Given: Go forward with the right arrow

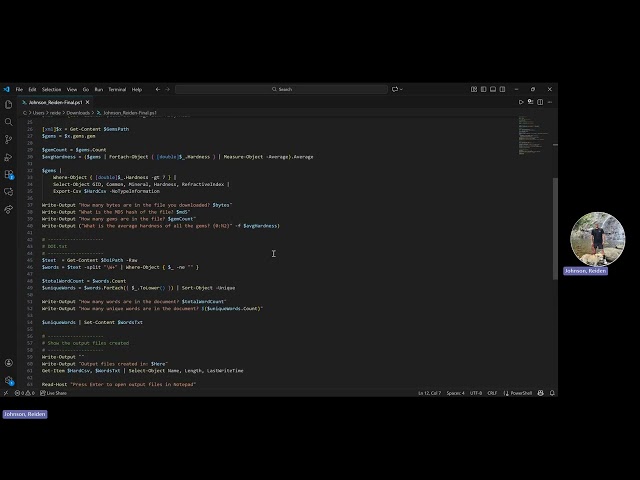Looking at the screenshot, I should point(167,89).
